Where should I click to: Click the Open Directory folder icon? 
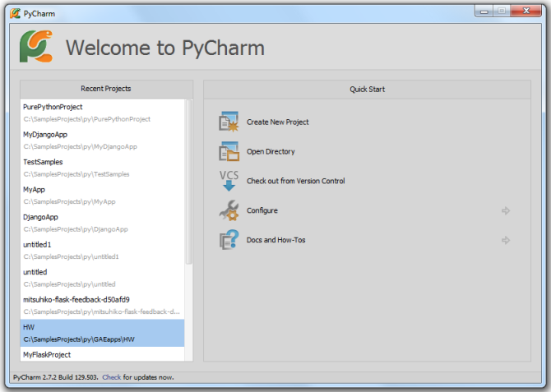point(229,151)
